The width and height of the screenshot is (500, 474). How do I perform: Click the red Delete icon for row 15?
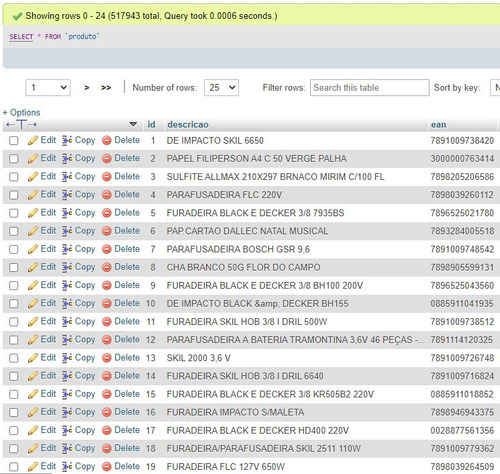tap(107, 394)
